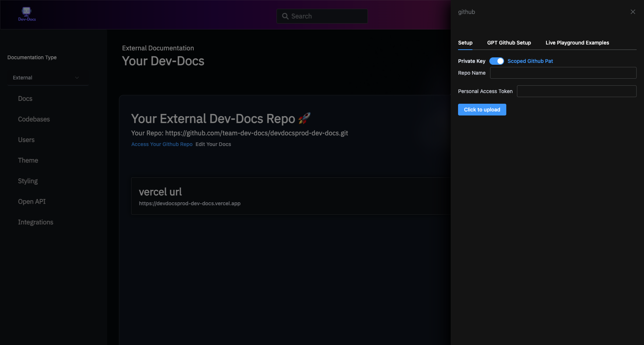Toggle the Private Key switch off
This screenshot has height=345, width=644.
pos(497,61)
